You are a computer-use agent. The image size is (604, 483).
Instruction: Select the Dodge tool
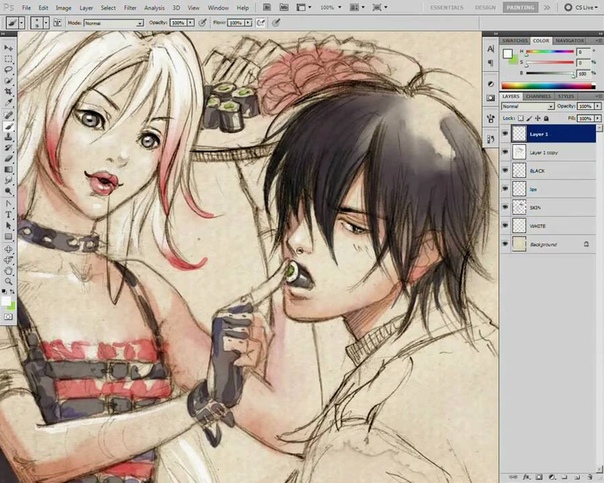coord(8,191)
